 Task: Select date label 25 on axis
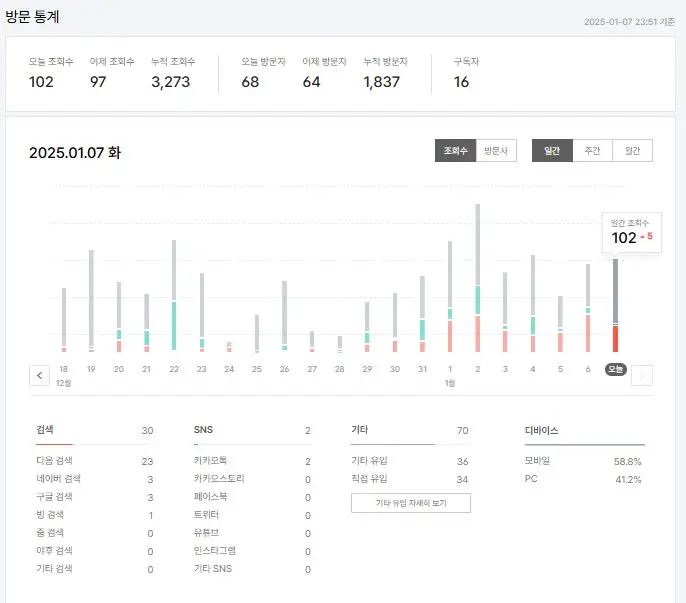tap(257, 369)
